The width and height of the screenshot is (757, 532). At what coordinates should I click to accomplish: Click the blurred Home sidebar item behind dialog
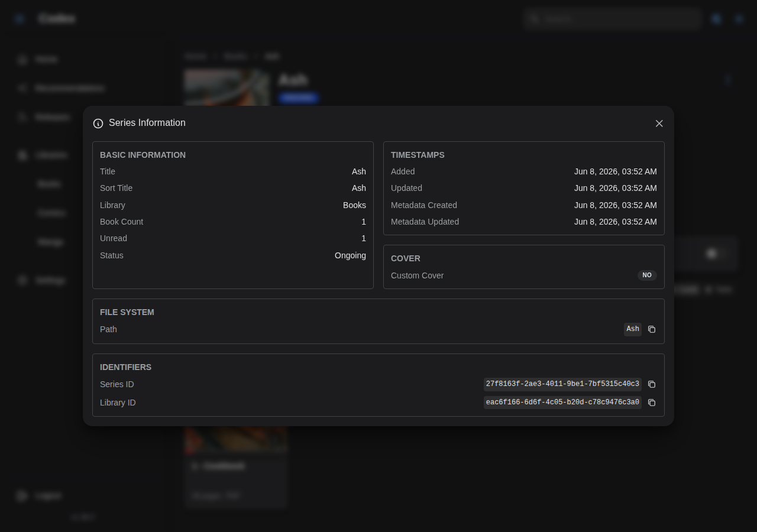(46, 59)
